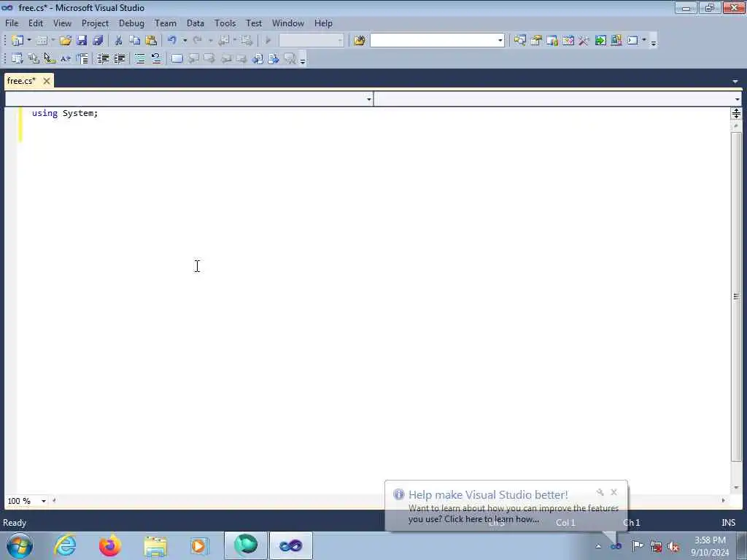
Task: Open the Edit menu
Action: [x=35, y=23]
